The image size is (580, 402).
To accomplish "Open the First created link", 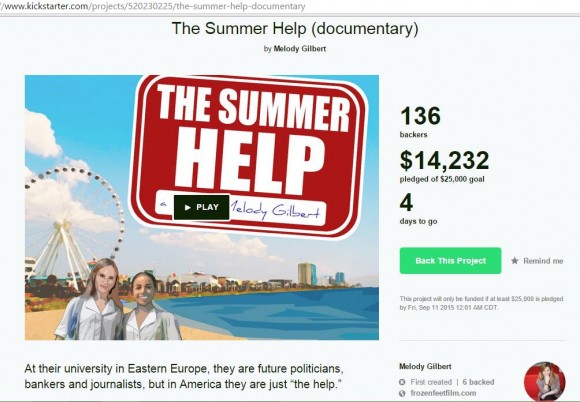I will 431,382.
